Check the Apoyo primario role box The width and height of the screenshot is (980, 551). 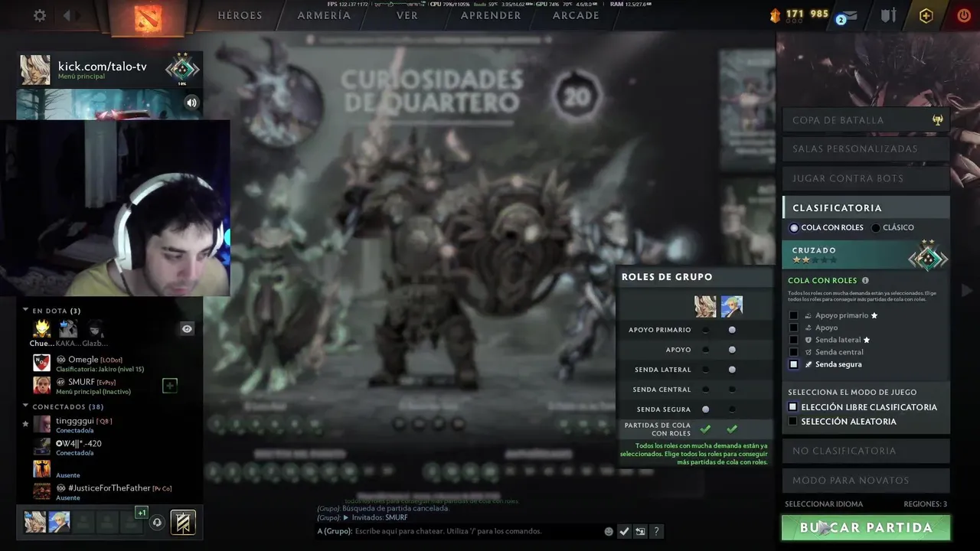point(793,315)
